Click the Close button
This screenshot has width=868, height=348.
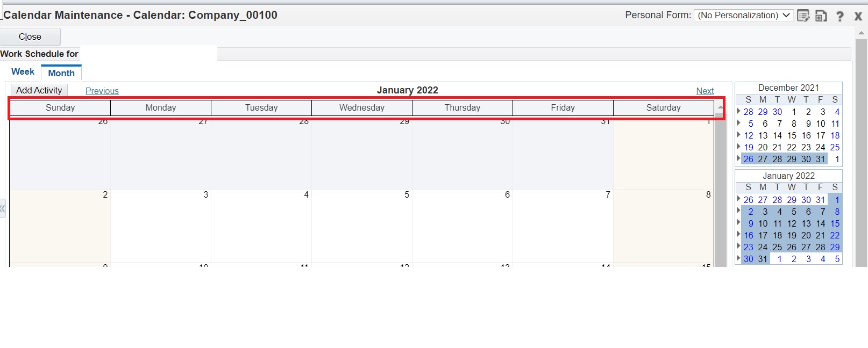[30, 37]
